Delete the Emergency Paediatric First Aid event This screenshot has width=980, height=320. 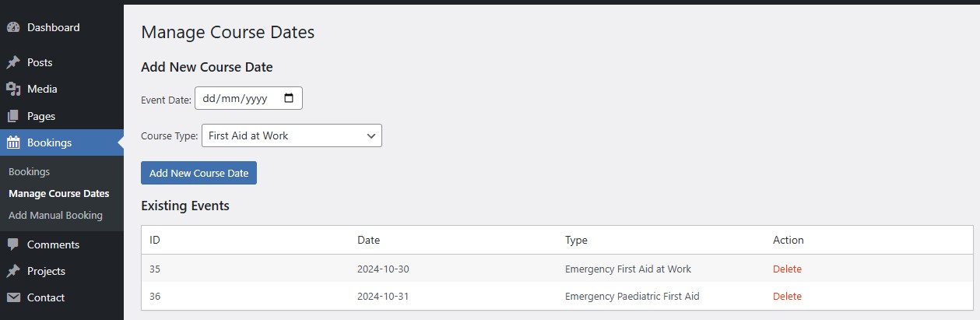pyautogui.click(x=786, y=297)
